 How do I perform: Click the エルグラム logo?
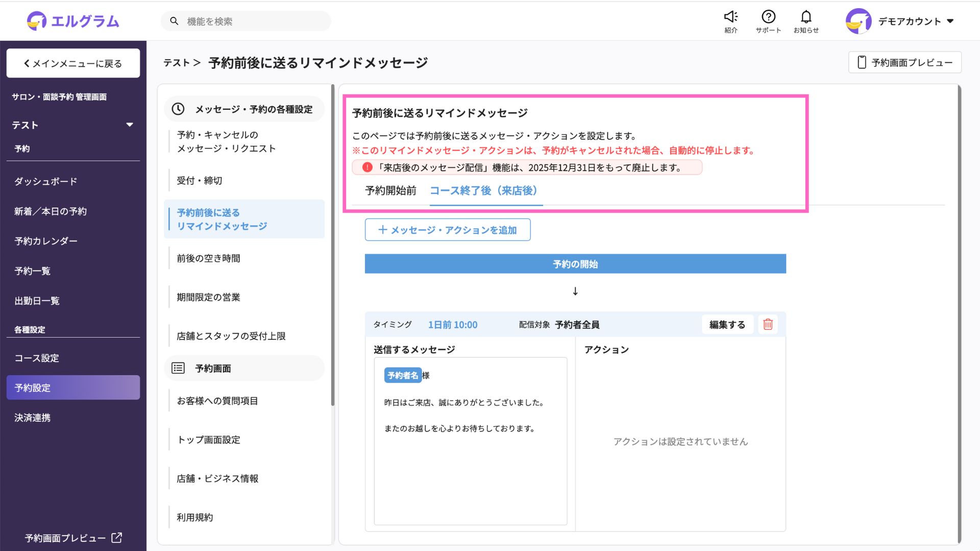point(73,21)
